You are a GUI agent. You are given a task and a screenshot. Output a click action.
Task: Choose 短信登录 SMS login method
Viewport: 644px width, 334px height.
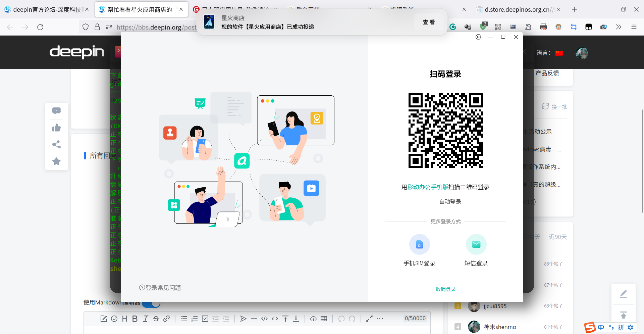(x=476, y=250)
